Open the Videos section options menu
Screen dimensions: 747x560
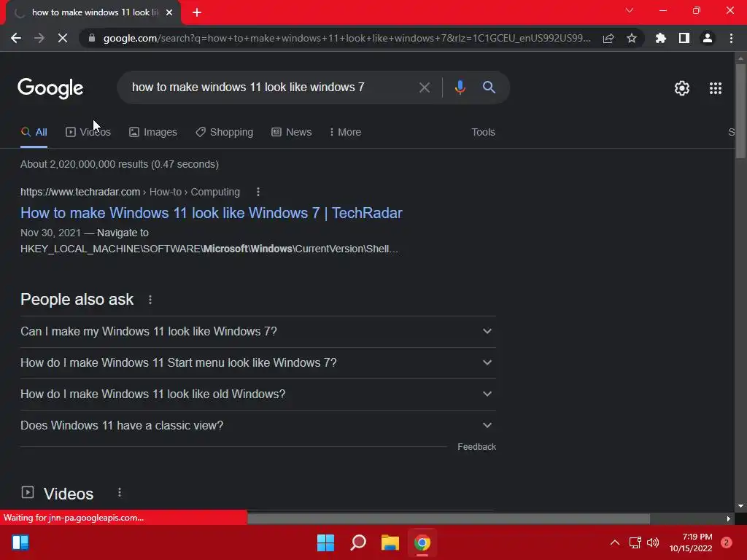pyautogui.click(x=120, y=492)
